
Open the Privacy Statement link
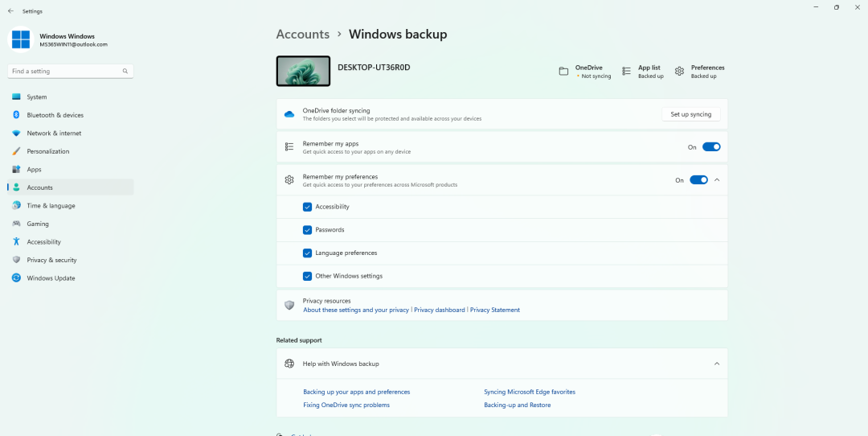pyautogui.click(x=495, y=311)
